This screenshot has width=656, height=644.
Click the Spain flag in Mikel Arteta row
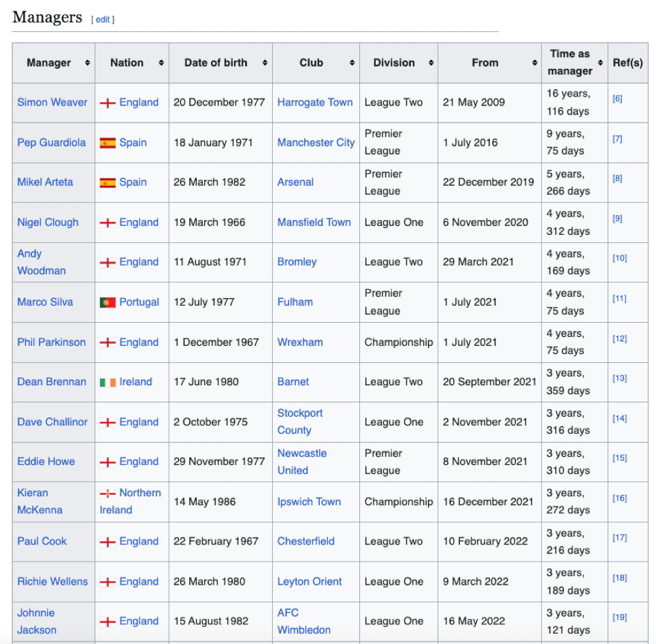[x=108, y=183]
